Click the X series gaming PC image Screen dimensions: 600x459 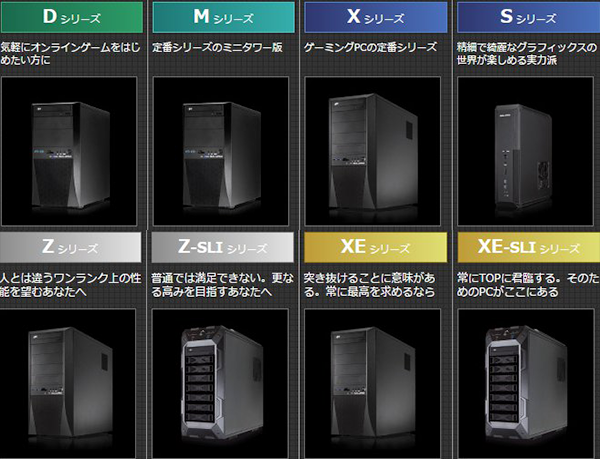click(373, 151)
